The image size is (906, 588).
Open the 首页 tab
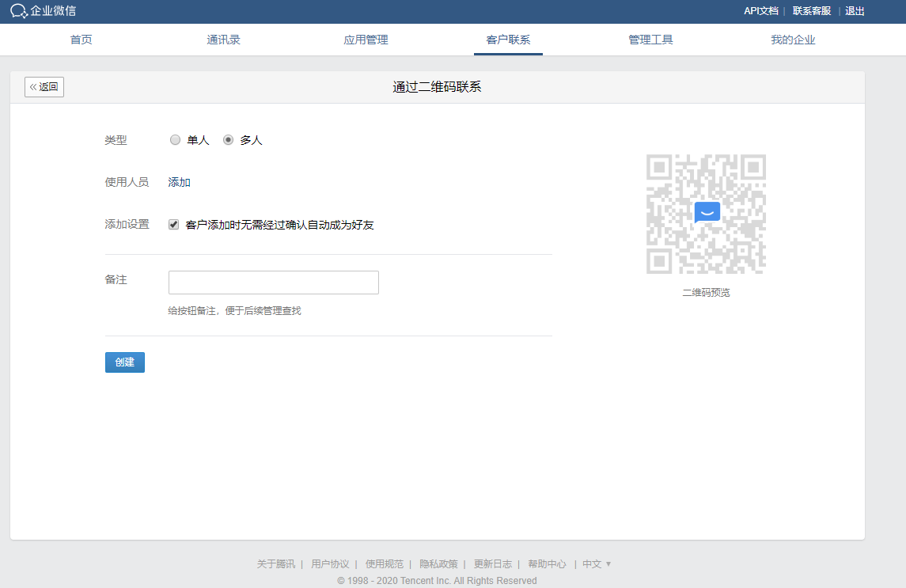click(x=81, y=40)
